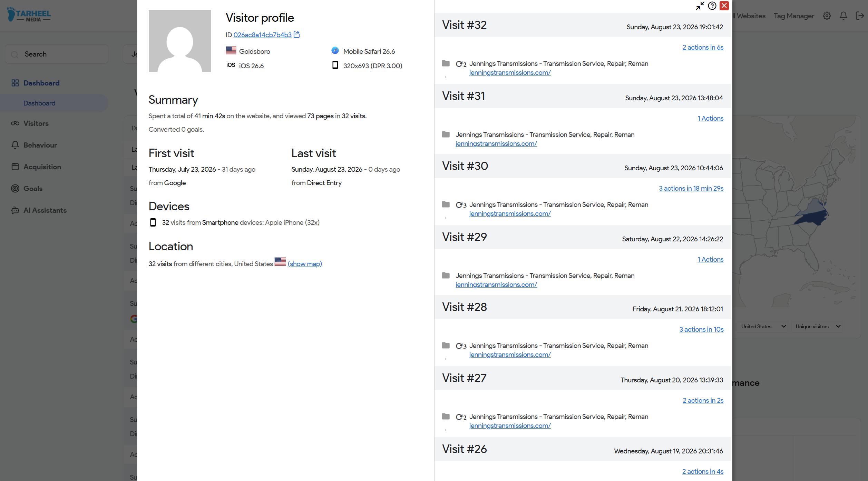Viewport: 868px width, 481px height.
Task: Open the Acquisition menu item
Action: (x=42, y=167)
